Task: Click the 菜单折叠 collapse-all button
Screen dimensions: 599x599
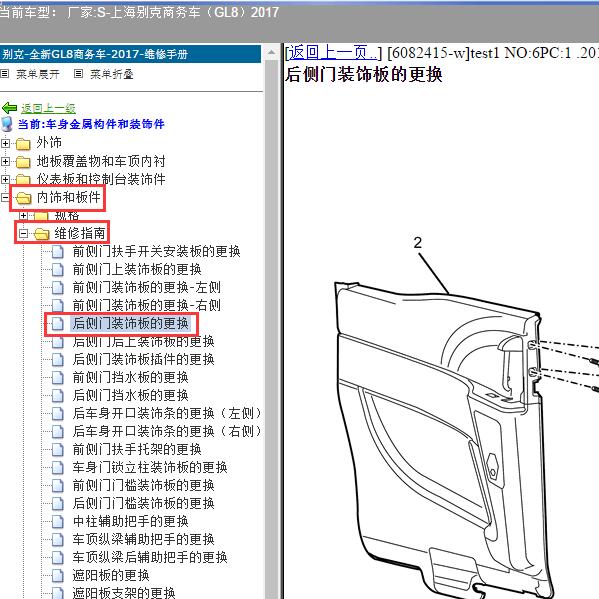Action: [111, 74]
